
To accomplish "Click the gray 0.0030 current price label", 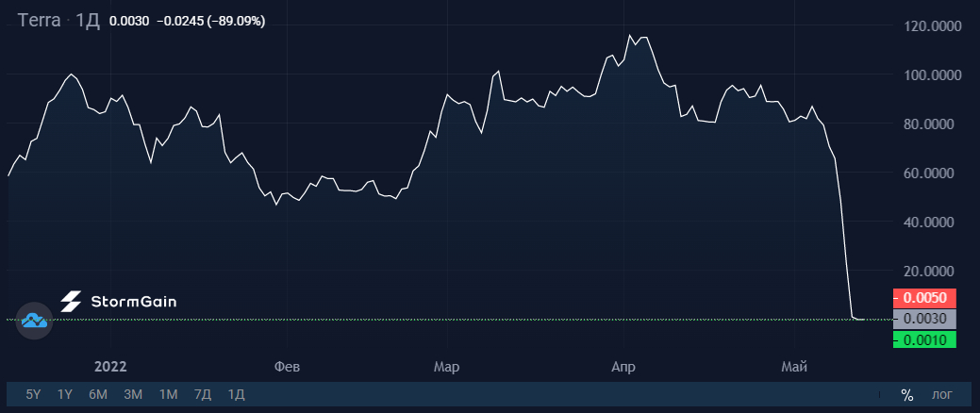I will (x=924, y=319).
